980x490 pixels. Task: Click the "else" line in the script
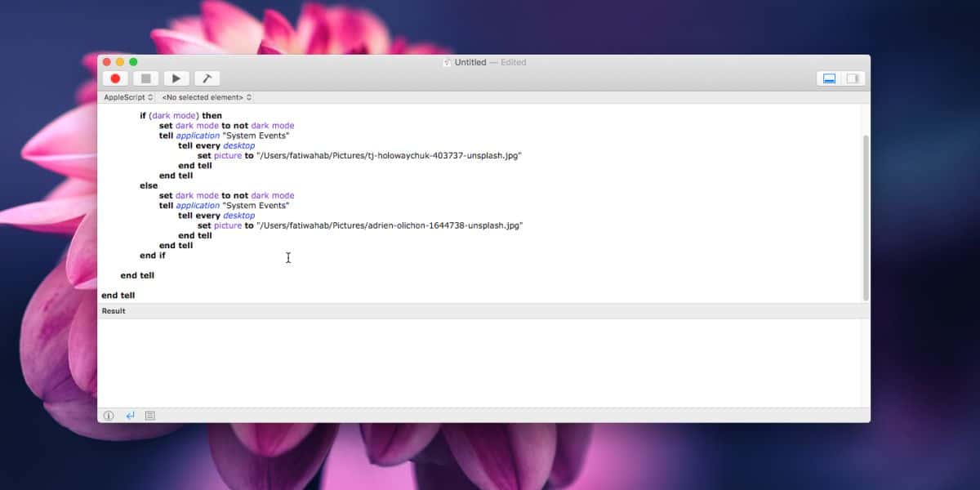click(149, 185)
